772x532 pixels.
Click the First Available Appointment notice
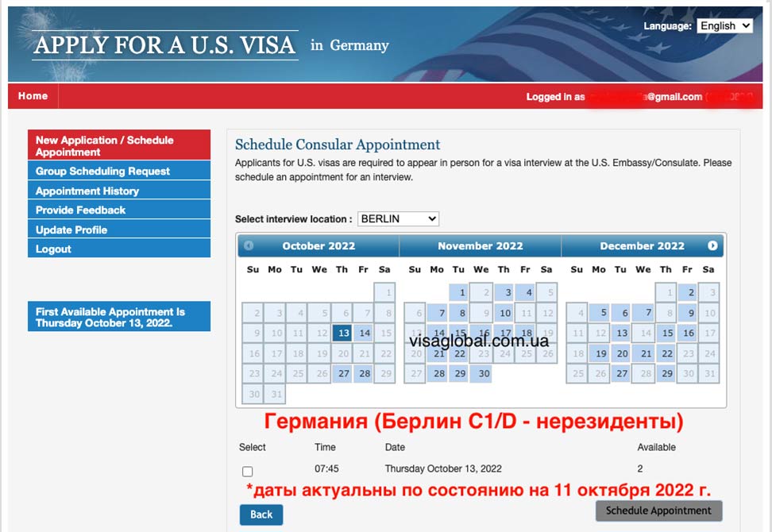[119, 317]
